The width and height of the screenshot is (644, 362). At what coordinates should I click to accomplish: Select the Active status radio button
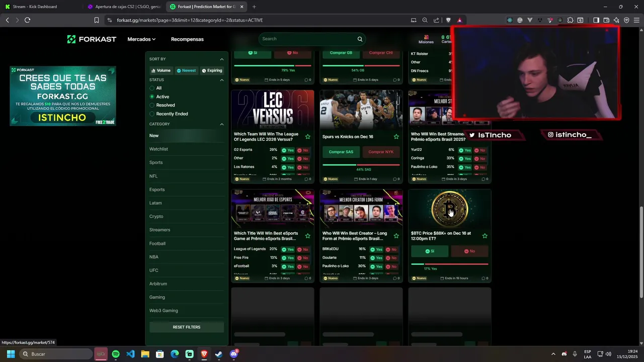click(x=152, y=97)
